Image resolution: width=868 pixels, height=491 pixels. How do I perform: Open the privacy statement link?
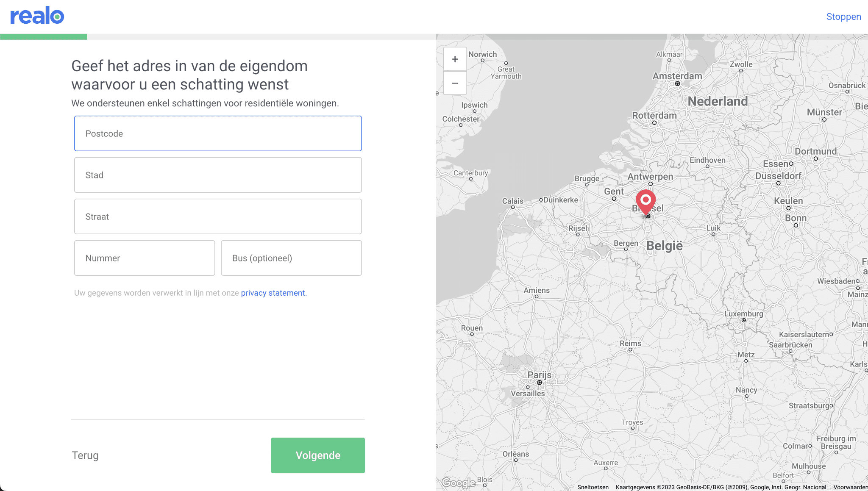(273, 293)
